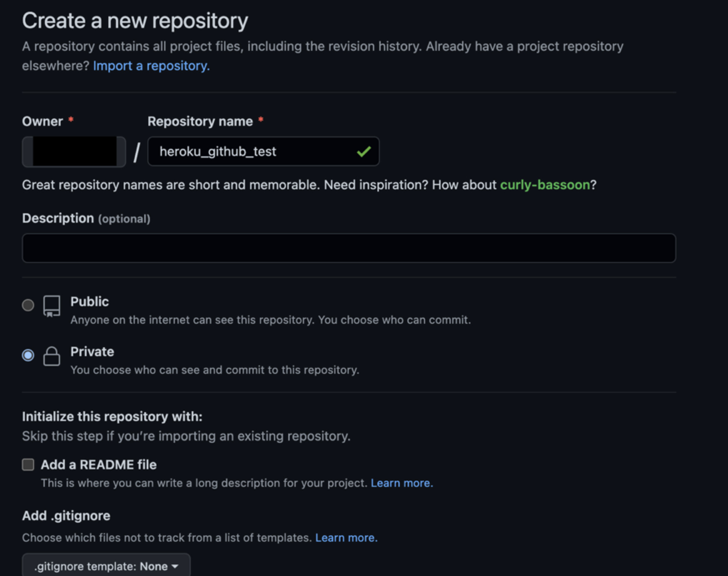Open Learn more about README files
This screenshot has height=576, width=728.
pyautogui.click(x=401, y=483)
